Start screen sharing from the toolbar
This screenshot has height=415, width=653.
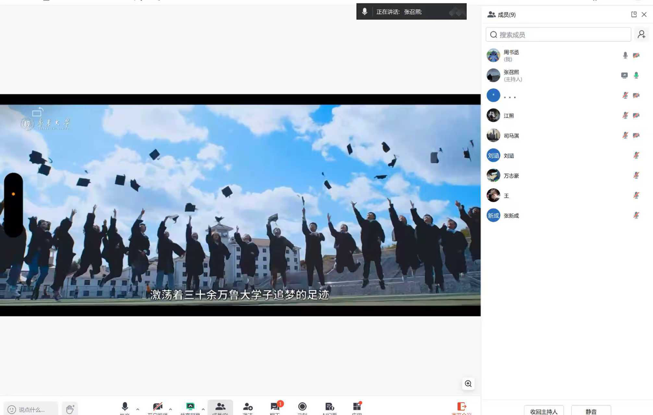[x=190, y=407]
